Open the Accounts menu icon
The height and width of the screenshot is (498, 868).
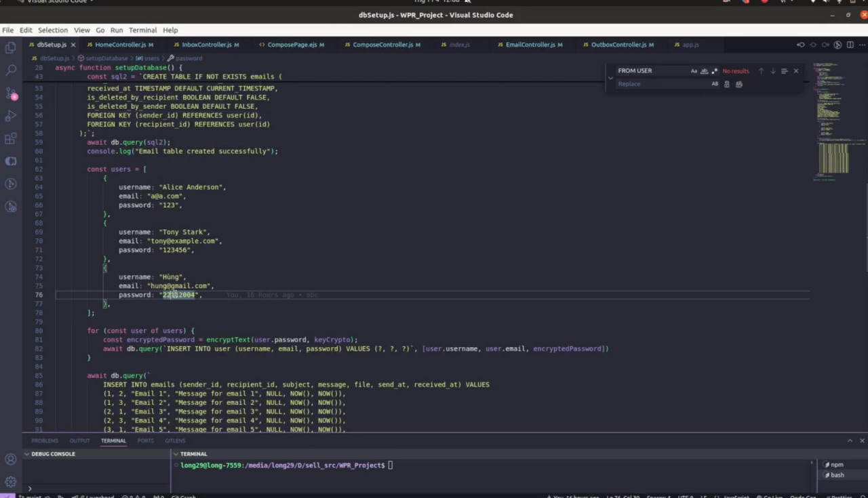point(11,459)
